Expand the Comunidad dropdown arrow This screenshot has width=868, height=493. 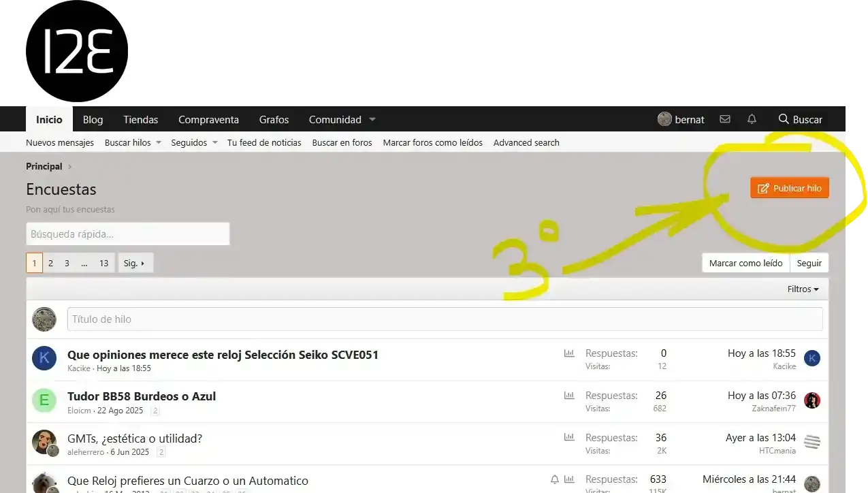click(x=372, y=119)
